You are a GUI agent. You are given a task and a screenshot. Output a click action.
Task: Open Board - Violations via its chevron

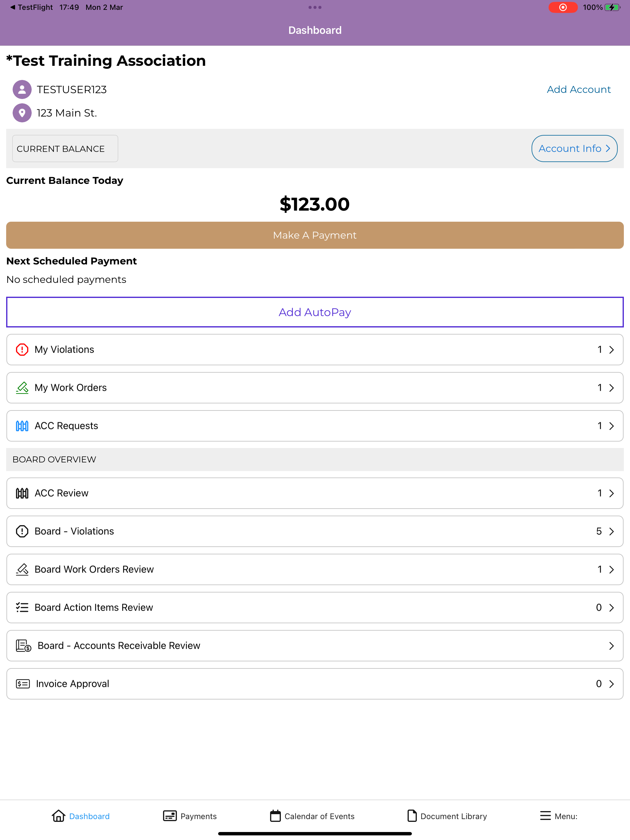pyautogui.click(x=611, y=531)
